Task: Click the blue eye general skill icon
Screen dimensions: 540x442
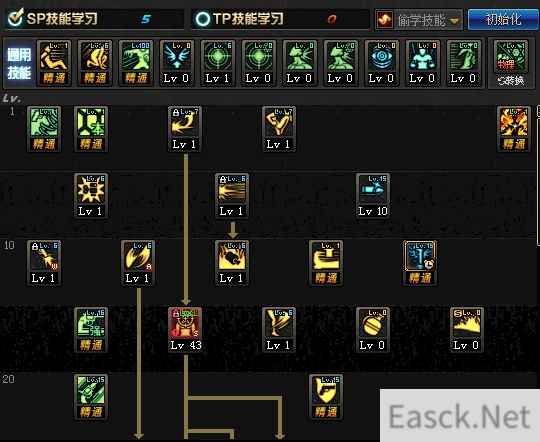Action: point(382,63)
